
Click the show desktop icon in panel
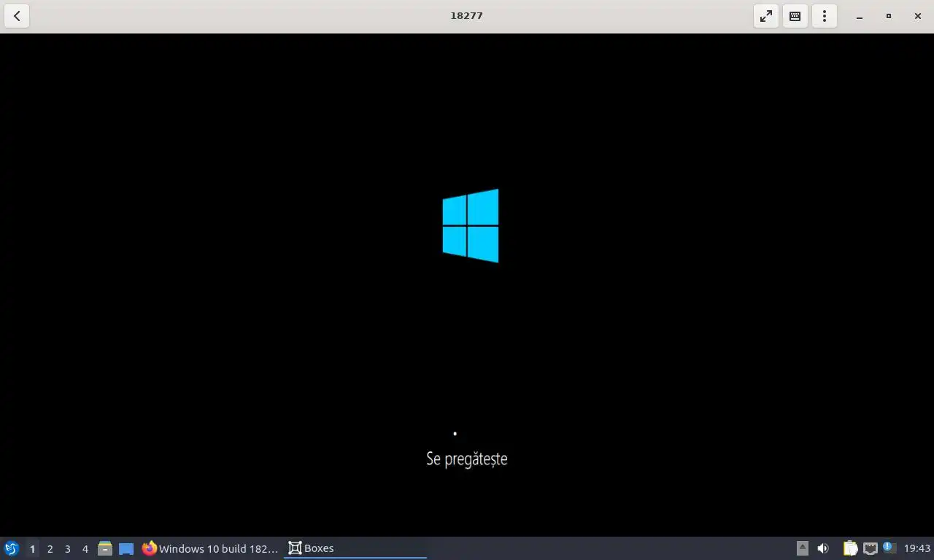pos(126,548)
